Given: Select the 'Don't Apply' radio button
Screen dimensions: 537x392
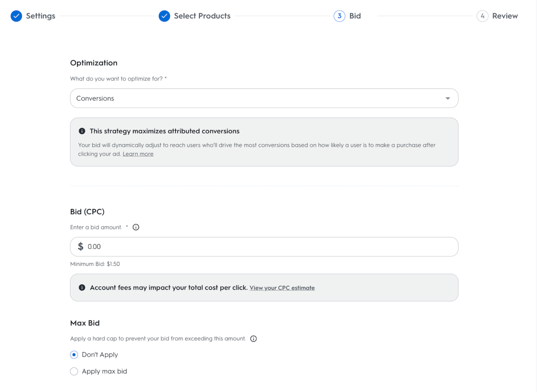Looking at the screenshot, I should tap(74, 355).
